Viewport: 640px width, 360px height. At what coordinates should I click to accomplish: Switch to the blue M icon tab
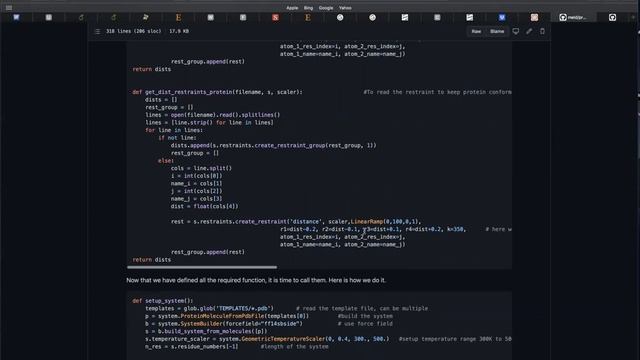pyautogui.click(x=502, y=18)
